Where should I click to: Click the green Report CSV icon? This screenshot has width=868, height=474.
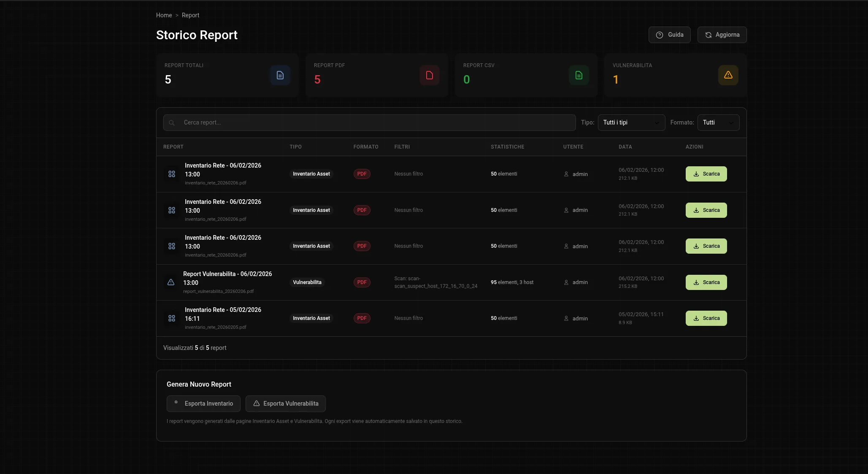[579, 75]
